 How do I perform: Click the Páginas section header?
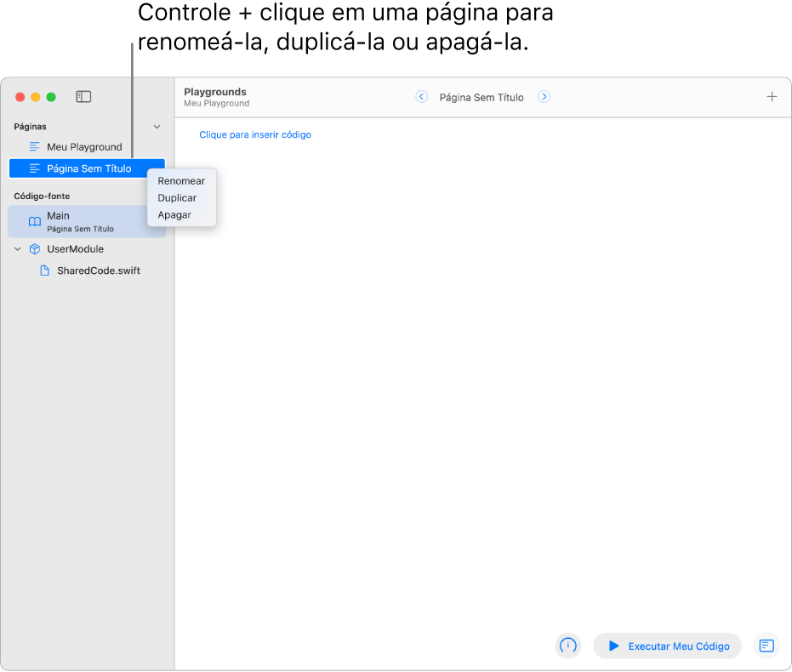31,127
